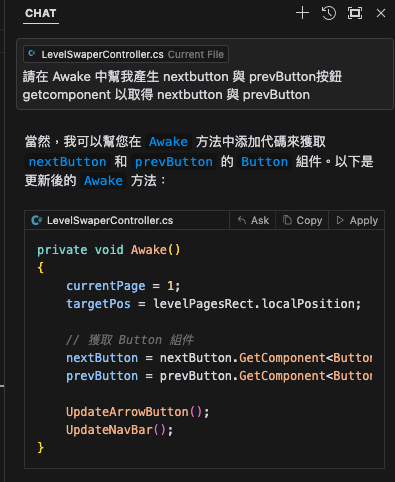Click inline code 'nextButton' in the reply

point(67,162)
